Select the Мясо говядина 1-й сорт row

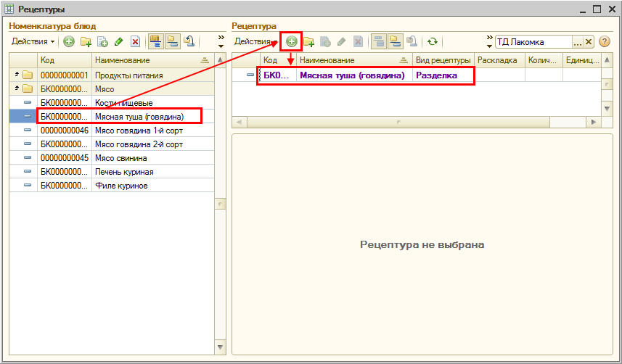[138, 131]
